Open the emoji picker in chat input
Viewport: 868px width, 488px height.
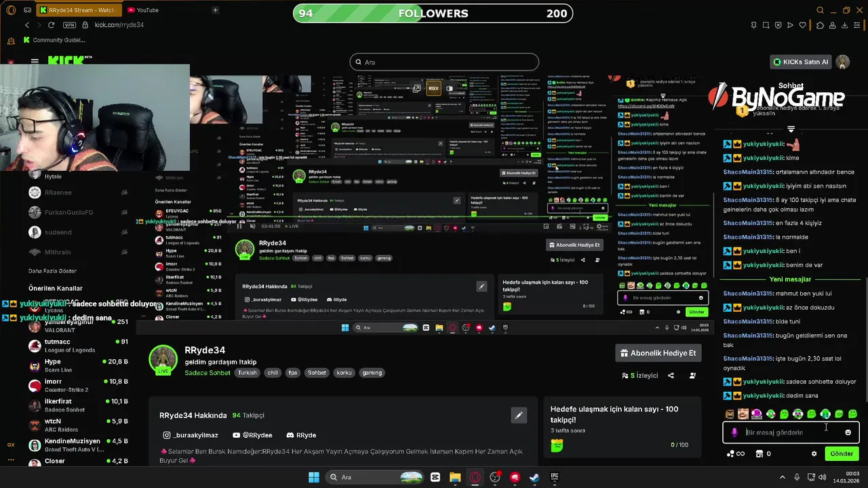[x=848, y=432]
